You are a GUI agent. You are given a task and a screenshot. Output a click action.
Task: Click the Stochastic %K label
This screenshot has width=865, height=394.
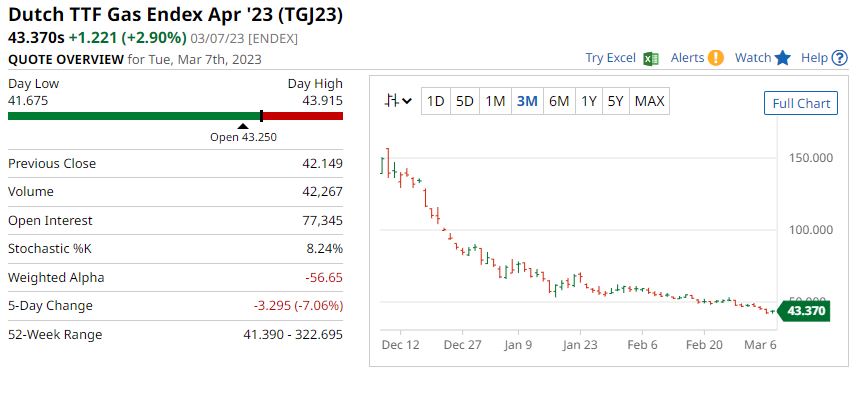click(50, 249)
